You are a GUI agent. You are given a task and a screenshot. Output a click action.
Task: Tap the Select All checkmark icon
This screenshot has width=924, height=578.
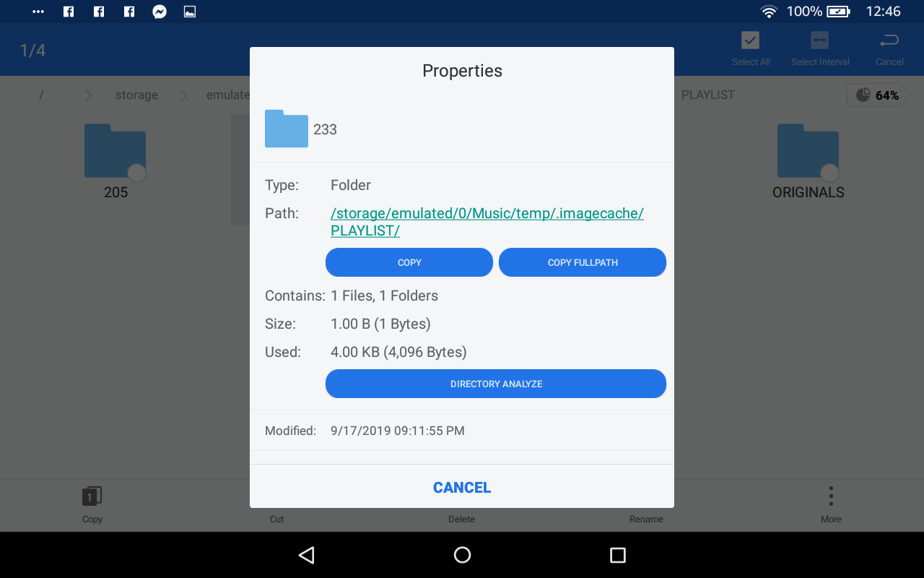750,40
